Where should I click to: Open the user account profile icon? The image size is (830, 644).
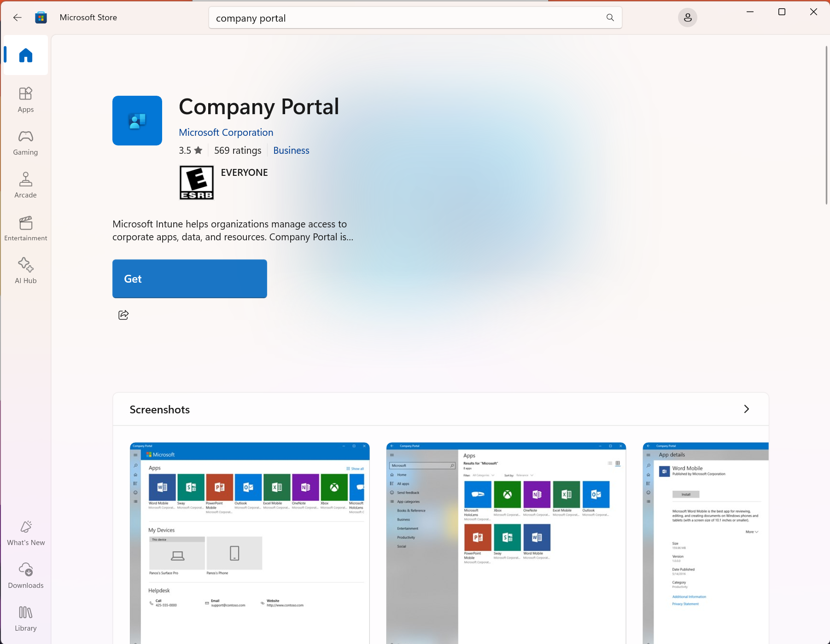687,17
